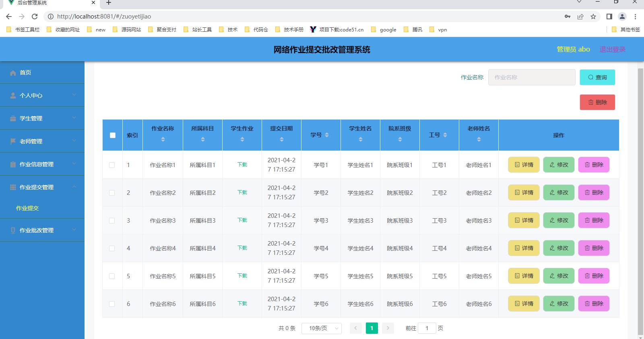Click the red 删除 batch delete button
This screenshot has height=339, width=644.
[597, 102]
